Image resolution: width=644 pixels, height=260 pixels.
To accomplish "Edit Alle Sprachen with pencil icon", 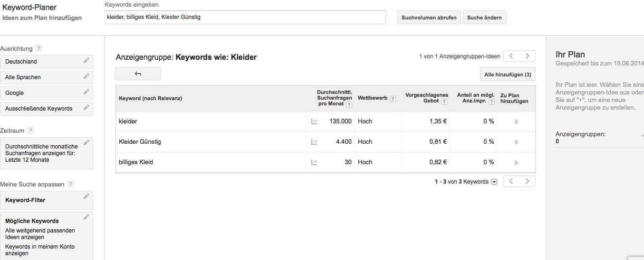I will [x=86, y=76].
